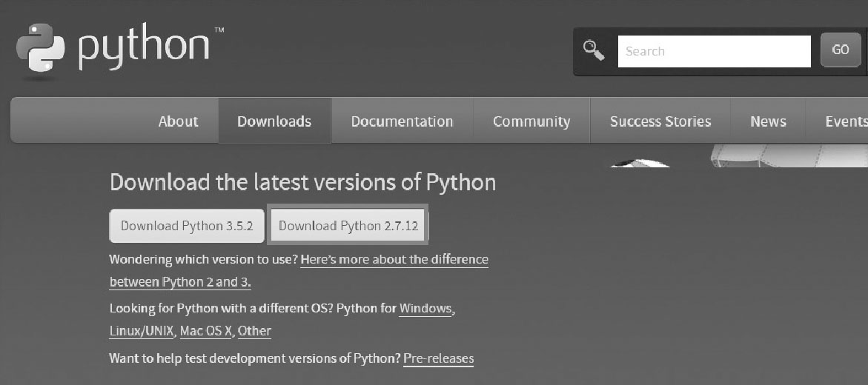Image resolution: width=868 pixels, height=385 pixels.
Task: Click the parachute illustration image
Action: (738, 155)
